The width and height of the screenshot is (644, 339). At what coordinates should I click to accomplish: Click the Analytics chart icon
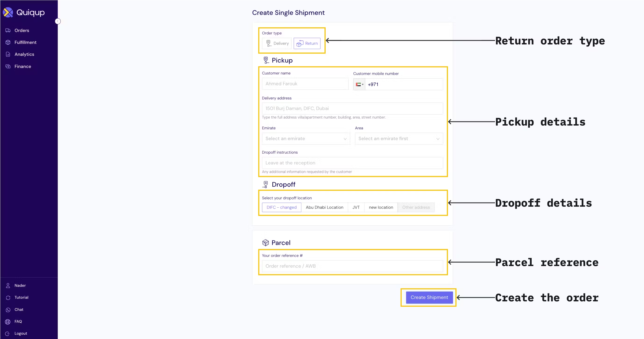pyautogui.click(x=8, y=54)
